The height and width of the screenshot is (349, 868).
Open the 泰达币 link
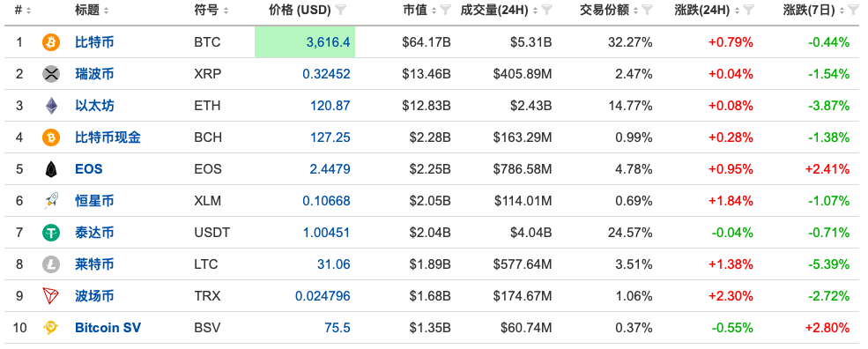click(94, 233)
